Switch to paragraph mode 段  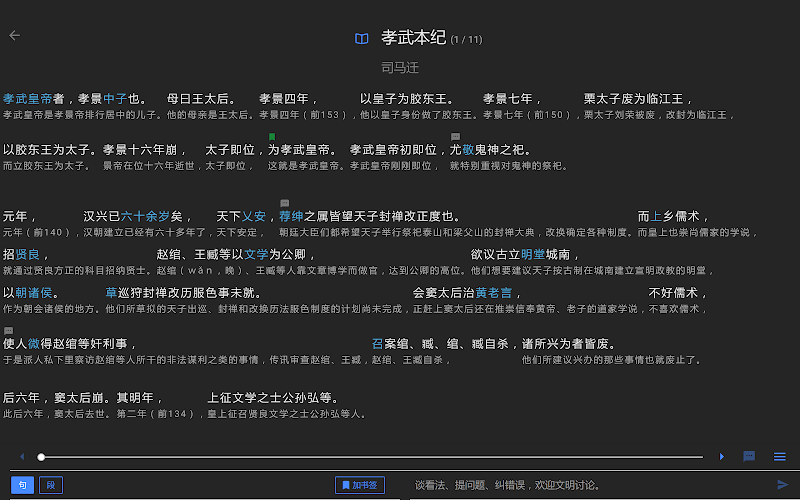[50, 485]
